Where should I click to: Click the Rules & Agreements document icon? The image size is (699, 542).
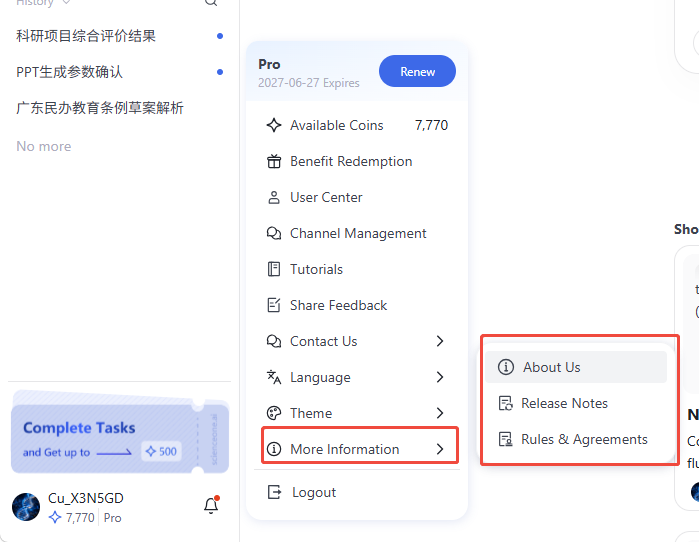tap(506, 439)
